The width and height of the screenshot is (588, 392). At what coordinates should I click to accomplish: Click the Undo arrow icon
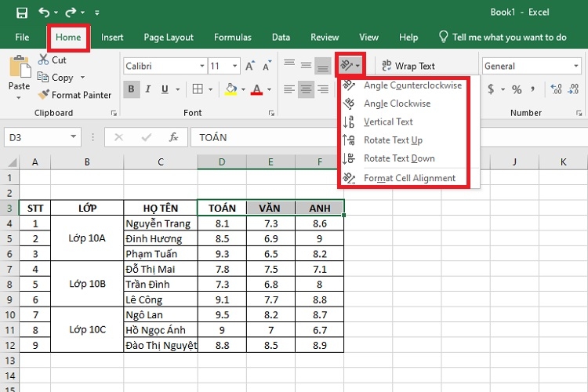click(44, 13)
